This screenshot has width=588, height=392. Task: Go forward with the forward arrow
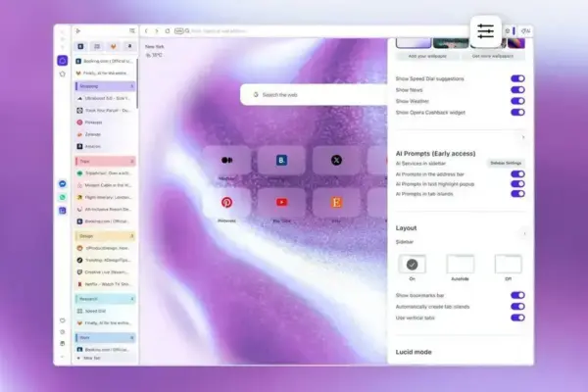157,31
